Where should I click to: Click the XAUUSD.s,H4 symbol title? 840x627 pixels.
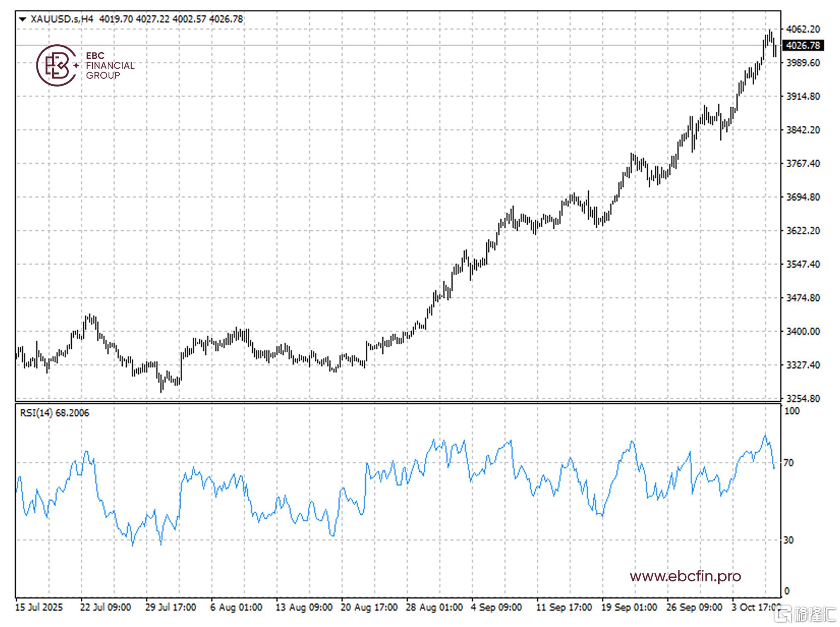click(x=62, y=19)
